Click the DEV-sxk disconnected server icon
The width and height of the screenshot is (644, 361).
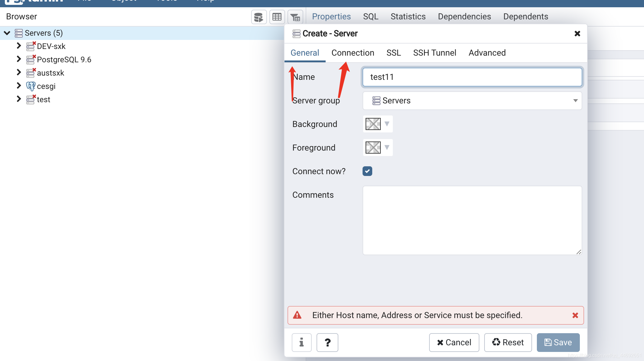pyautogui.click(x=31, y=46)
